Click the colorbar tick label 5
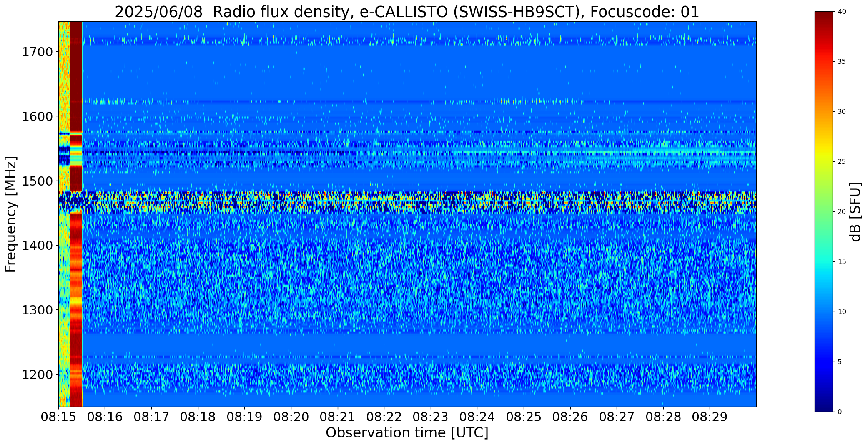 (840, 362)
